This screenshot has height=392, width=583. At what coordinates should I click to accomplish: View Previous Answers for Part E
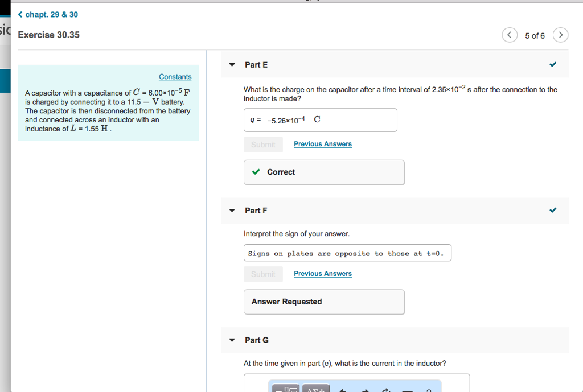323,144
